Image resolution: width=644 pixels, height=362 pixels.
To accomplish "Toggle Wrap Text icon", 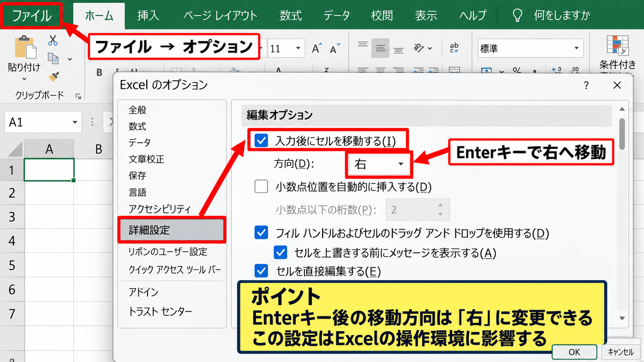I will pos(454,48).
